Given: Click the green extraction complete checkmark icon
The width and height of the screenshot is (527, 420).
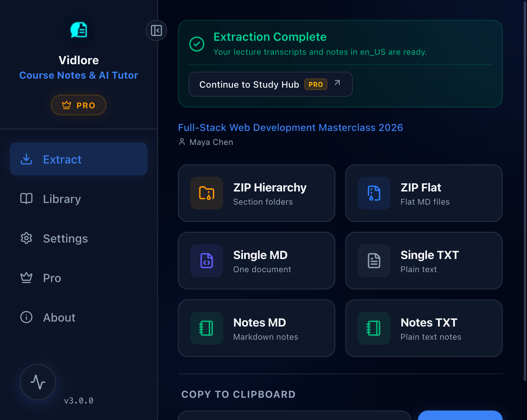Looking at the screenshot, I should click(197, 44).
